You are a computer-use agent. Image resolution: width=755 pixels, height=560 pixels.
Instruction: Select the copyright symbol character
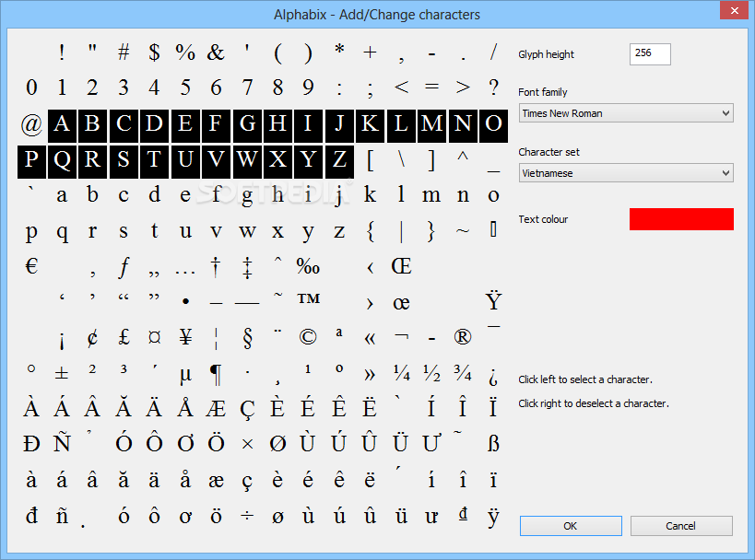coord(308,337)
